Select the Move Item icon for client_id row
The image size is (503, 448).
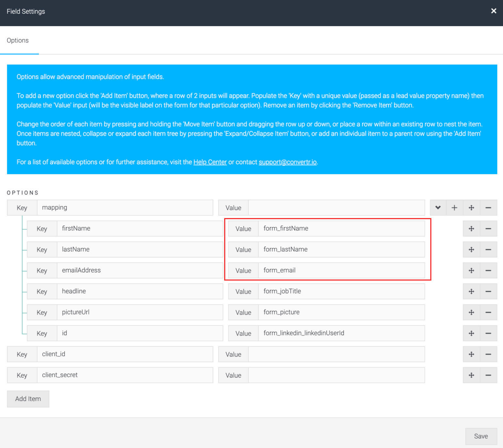(471, 354)
